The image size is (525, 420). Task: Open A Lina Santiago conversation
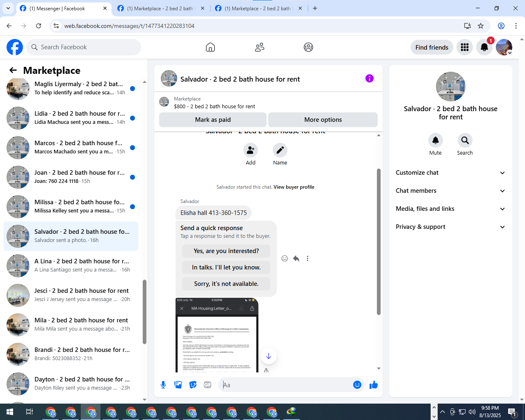tap(71, 266)
